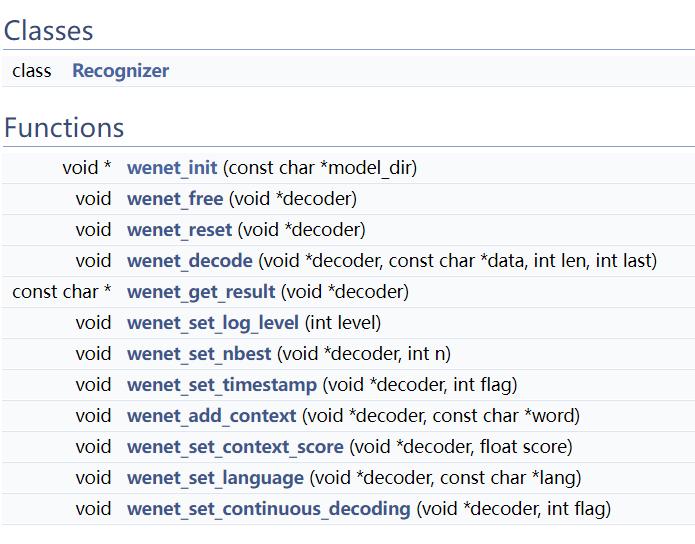Click the Classes section heading
Screen dimensions: 695x544
(x=49, y=31)
